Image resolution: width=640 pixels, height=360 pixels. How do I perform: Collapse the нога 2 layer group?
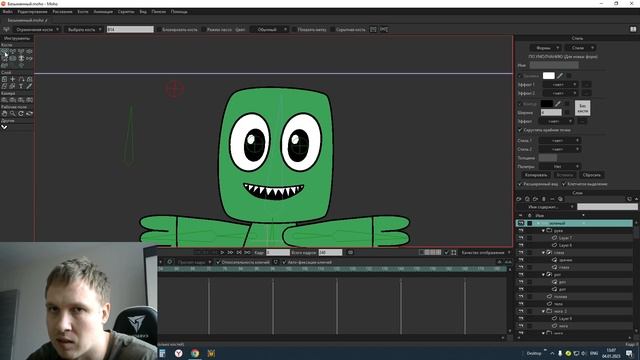pos(543,311)
